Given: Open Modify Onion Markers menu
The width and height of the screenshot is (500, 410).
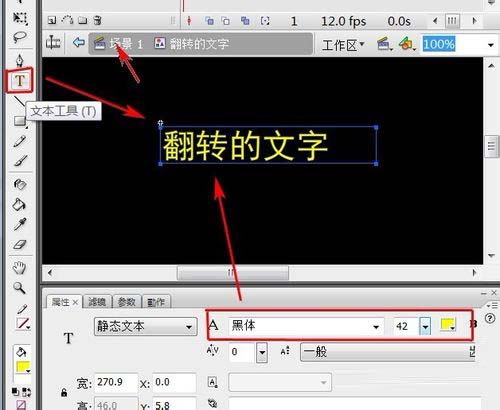Looking at the screenshot, I should [x=265, y=21].
